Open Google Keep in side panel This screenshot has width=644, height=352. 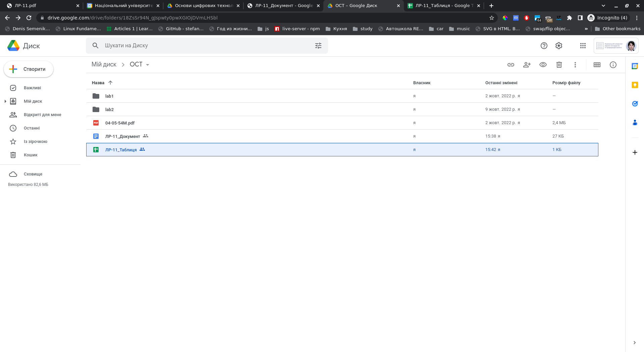pos(635,85)
